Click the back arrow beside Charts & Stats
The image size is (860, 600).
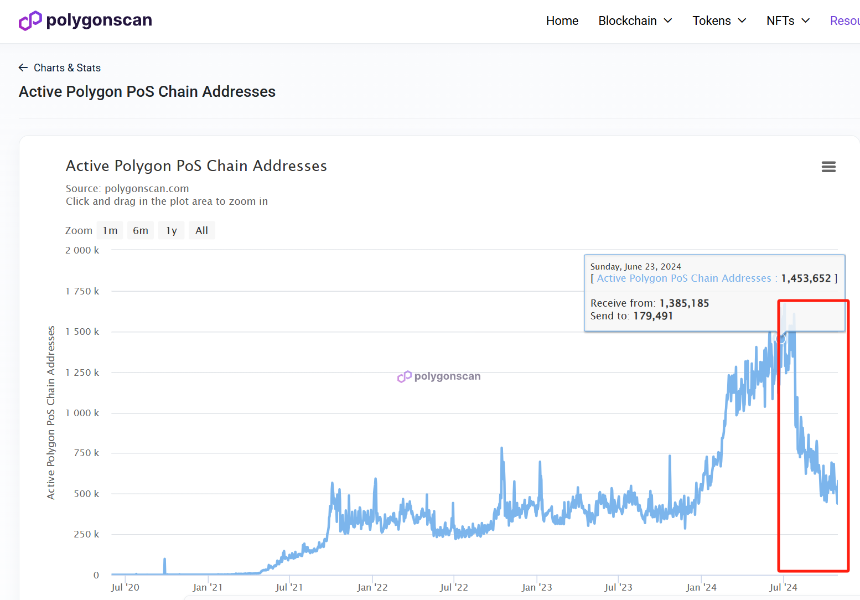[x=23, y=67]
